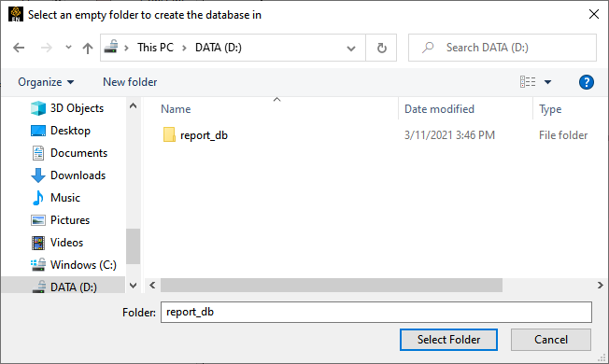Refresh the DATA (D:) folder listing
609x364 pixels.
click(x=381, y=48)
